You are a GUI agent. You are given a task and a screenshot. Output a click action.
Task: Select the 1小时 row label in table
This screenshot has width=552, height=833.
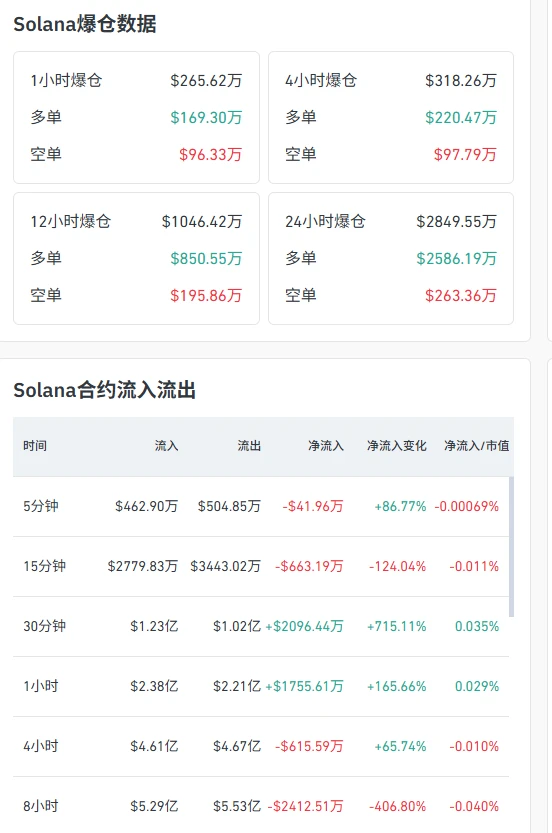(41, 686)
